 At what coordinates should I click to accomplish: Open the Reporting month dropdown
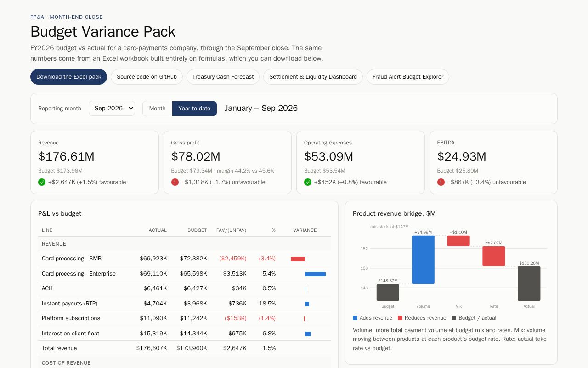pos(112,109)
